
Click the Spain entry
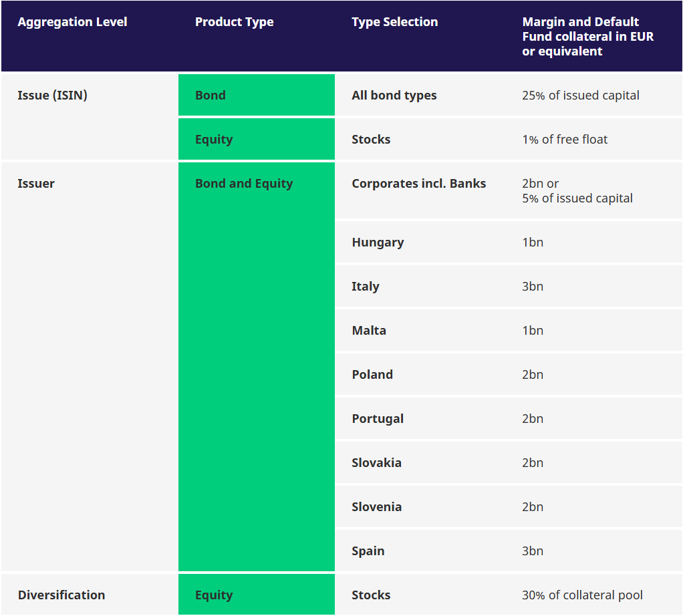(368, 551)
